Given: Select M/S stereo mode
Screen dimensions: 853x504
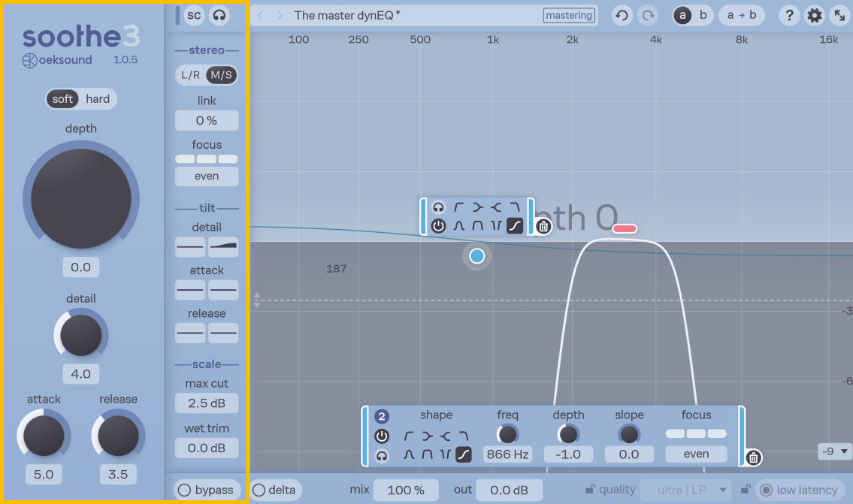Looking at the screenshot, I should point(222,75).
